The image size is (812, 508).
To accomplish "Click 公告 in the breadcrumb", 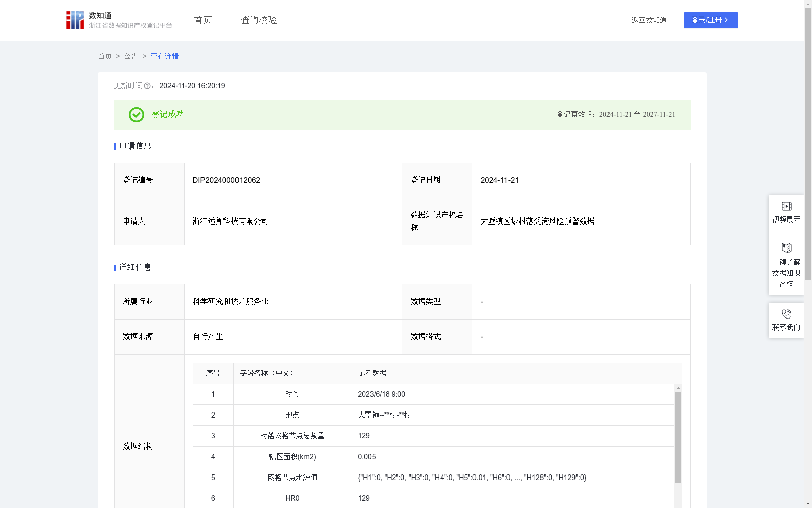I will pos(131,56).
